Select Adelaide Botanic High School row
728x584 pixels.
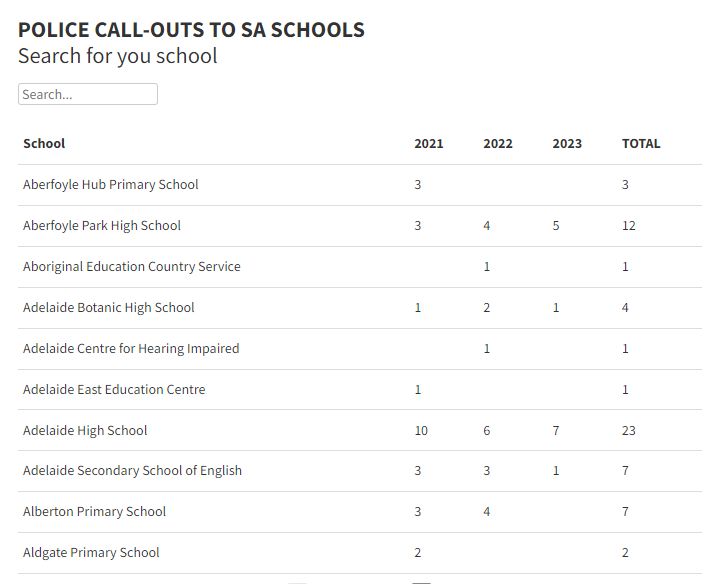108,307
